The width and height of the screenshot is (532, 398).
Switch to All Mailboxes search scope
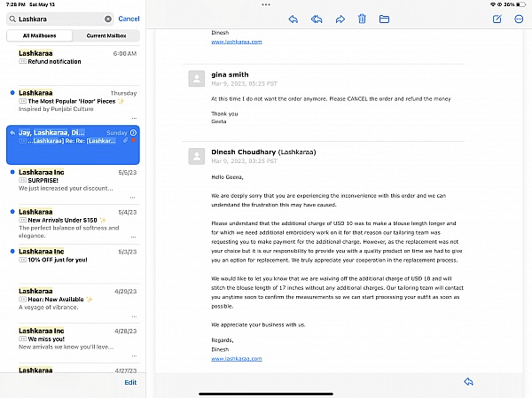point(38,35)
